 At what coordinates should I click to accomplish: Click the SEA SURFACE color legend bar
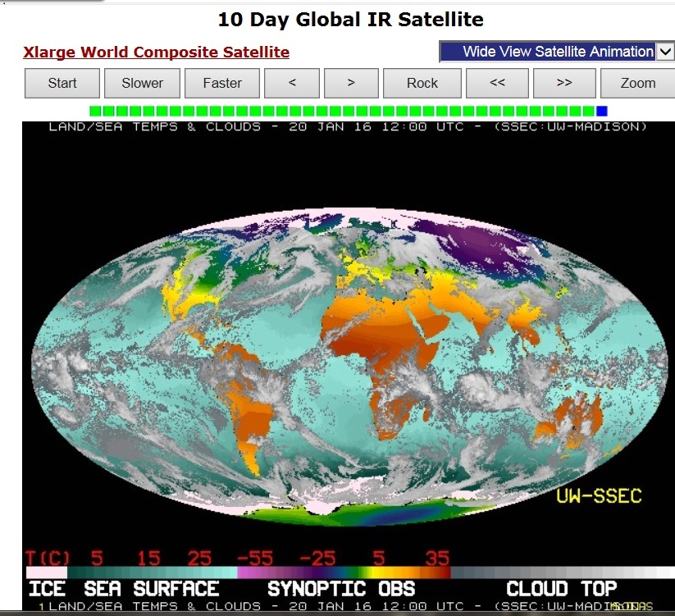coord(152,573)
